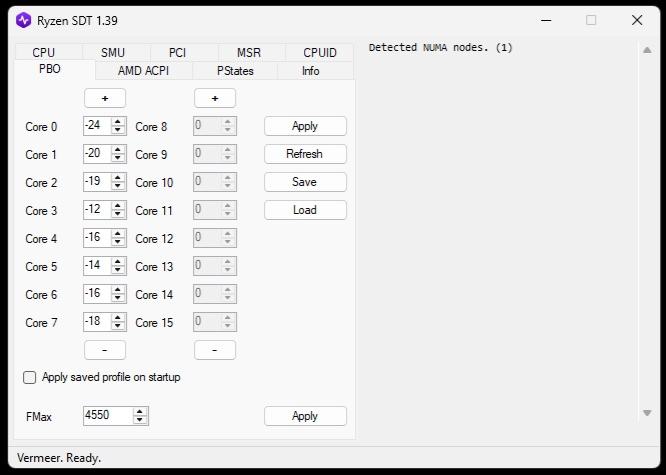This screenshot has height=475, width=666.
Task: Click the FMax value input field
Action: (107, 416)
